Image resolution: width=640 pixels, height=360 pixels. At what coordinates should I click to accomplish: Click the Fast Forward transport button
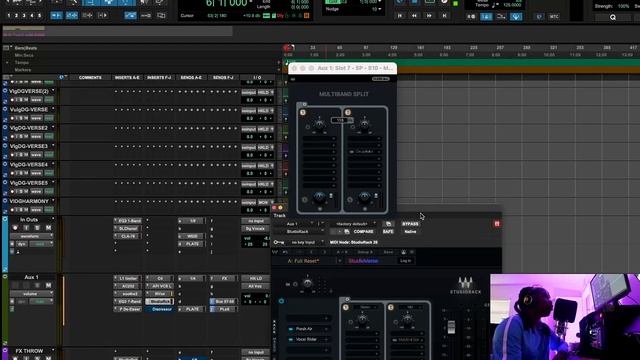pyautogui.click(x=429, y=16)
